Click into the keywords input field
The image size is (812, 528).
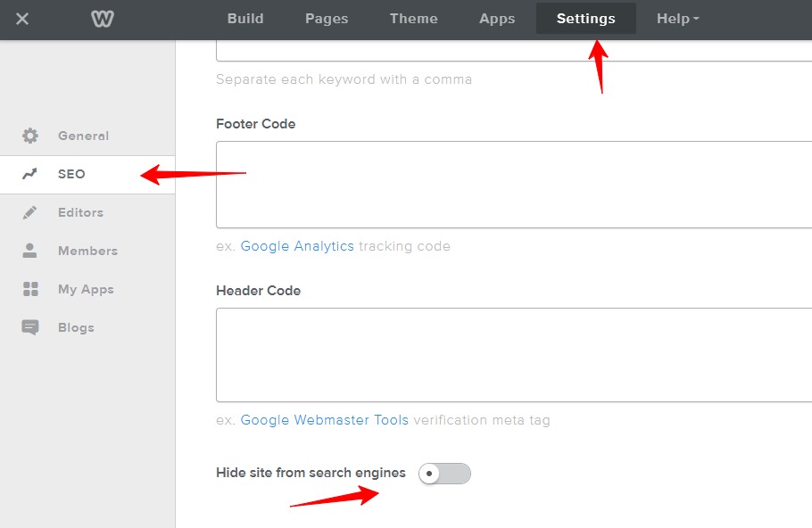coord(514,51)
